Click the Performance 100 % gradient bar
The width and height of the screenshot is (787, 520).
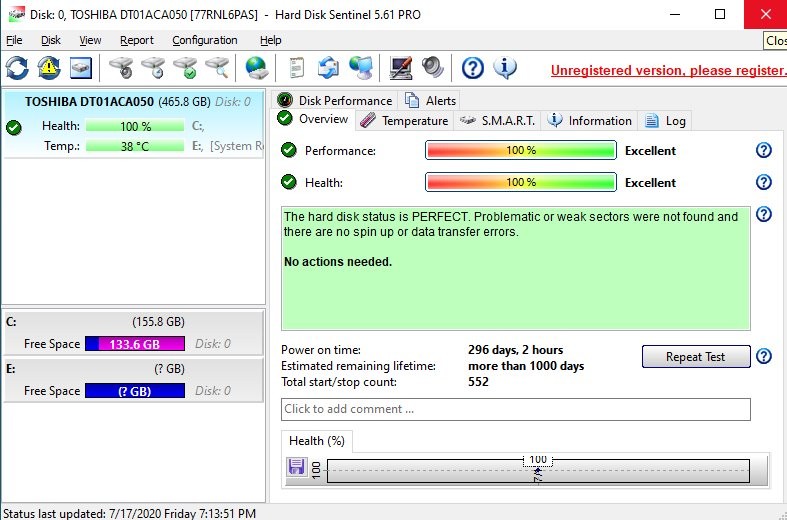pyautogui.click(x=520, y=150)
